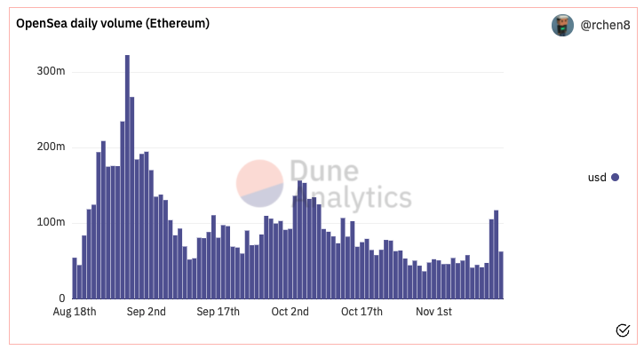
Task: Click the 300m y-axis label
Action: click(51, 71)
